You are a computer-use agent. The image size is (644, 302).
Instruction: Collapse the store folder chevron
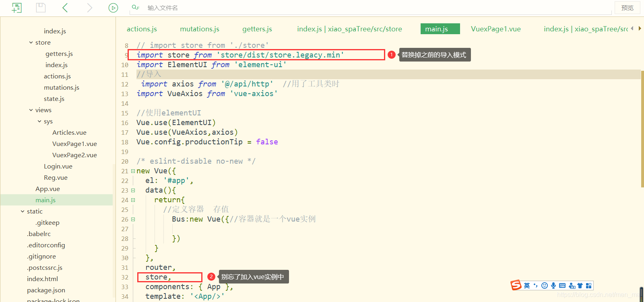[x=31, y=42]
